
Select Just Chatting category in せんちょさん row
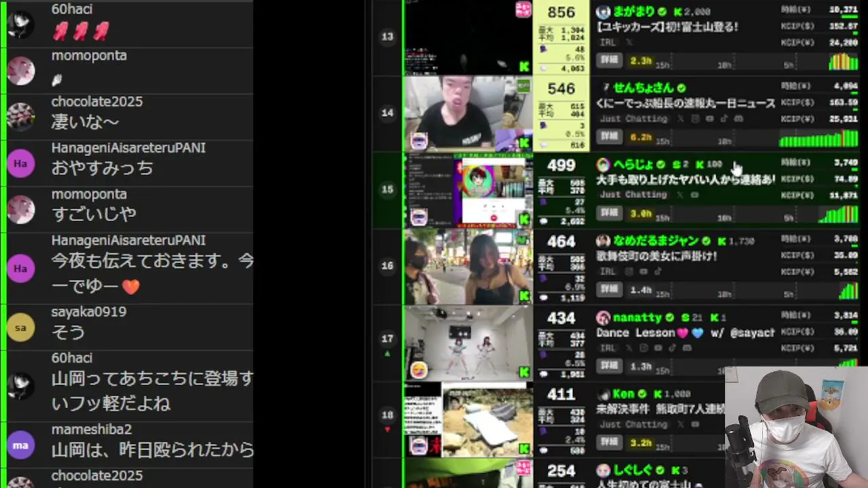pyautogui.click(x=633, y=119)
